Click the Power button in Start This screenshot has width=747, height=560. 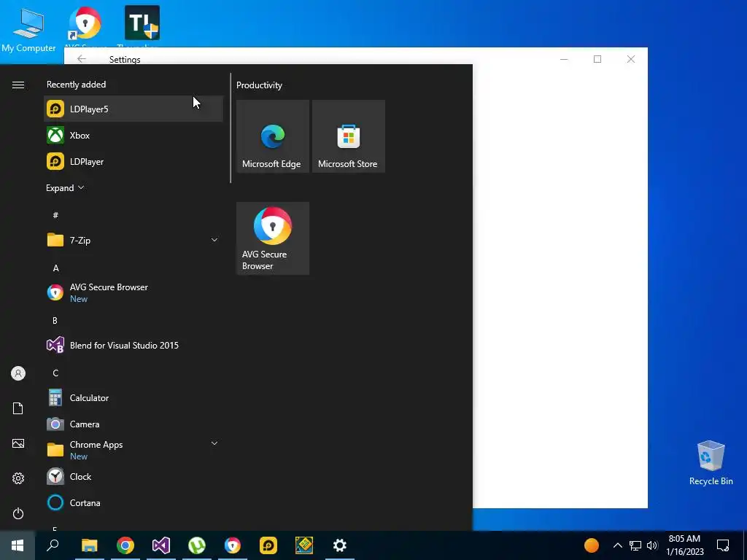(x=18, y=513)
